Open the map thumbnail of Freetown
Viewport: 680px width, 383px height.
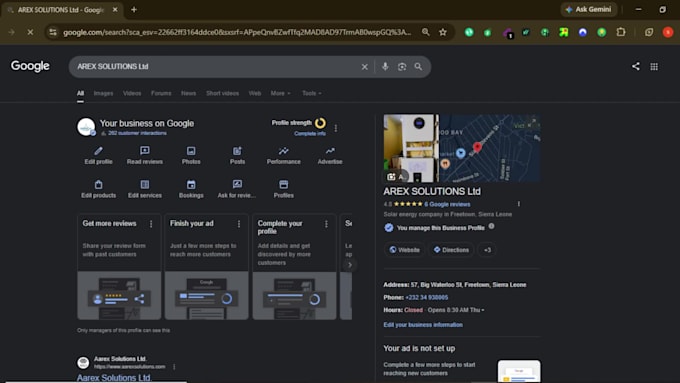(490, 148)
